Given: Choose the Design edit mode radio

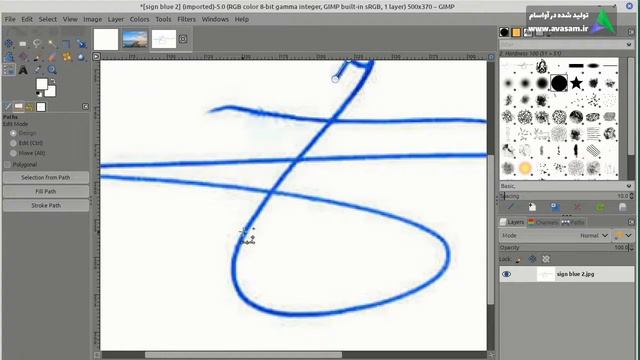Looking at the screenshot, I should 13,133.
